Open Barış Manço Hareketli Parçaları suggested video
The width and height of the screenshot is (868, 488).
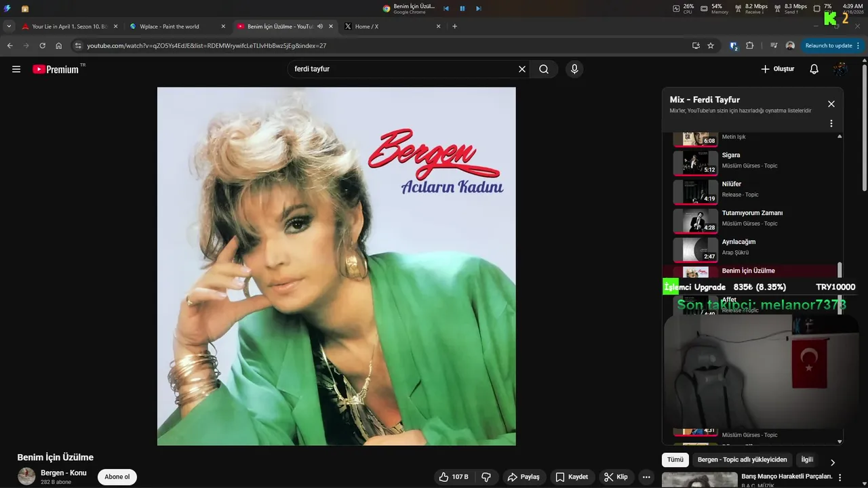tap(787, 476)
